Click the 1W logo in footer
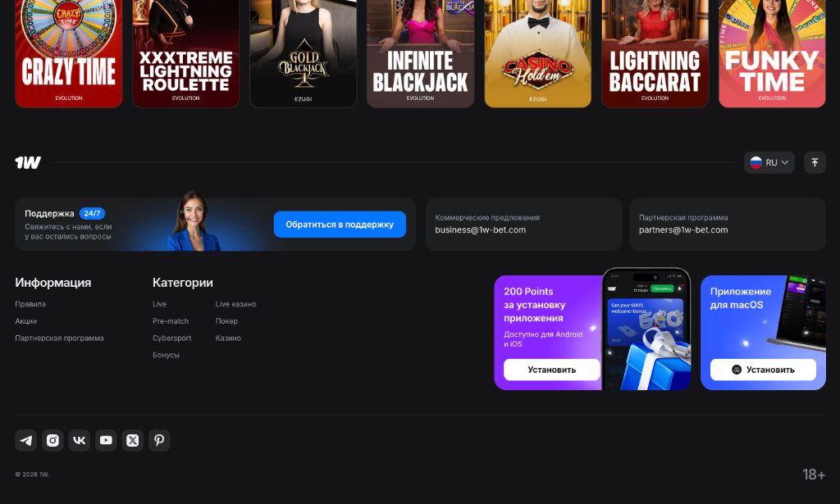The width and height of the screenshot is (840, 504). [x=28, y=162]
